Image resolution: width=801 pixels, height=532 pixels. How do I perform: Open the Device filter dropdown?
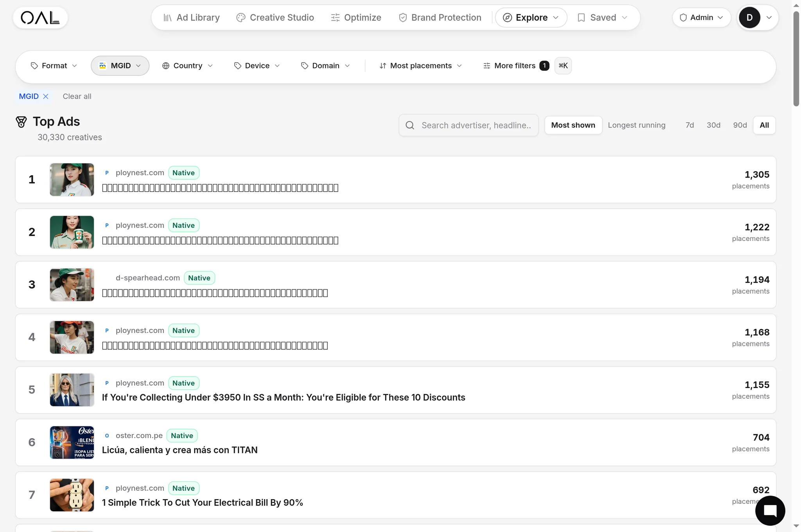click(x=257, y=66)
